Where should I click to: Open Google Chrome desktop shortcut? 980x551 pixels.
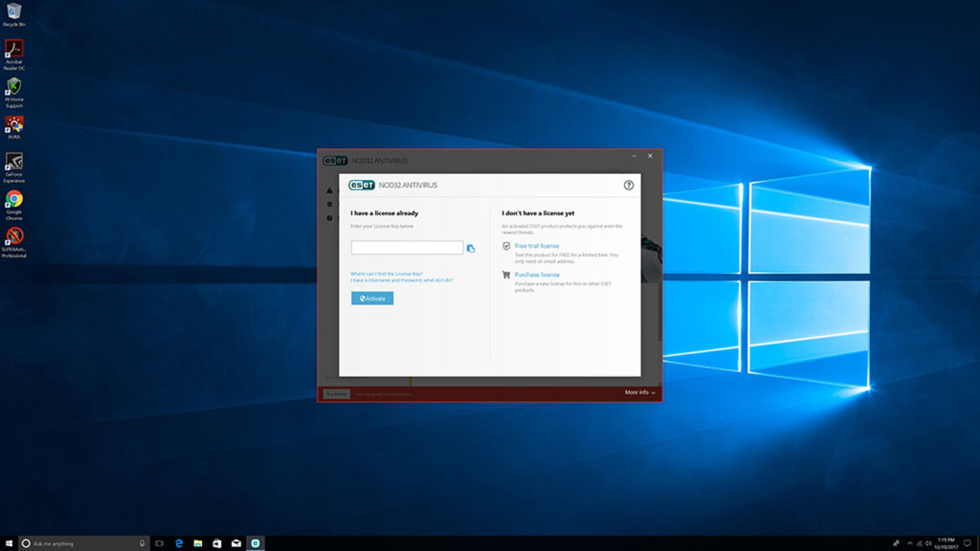pos(13,205)
